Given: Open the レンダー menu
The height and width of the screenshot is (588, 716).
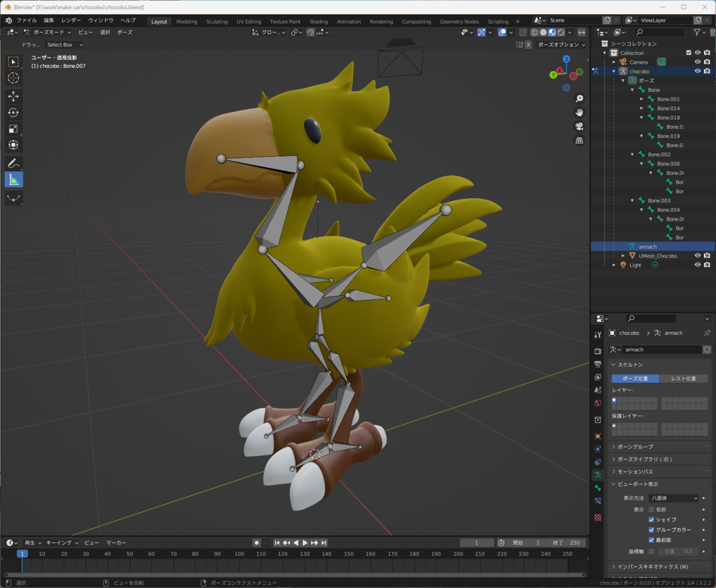Looking at the screenshot, I should [71, 20].
